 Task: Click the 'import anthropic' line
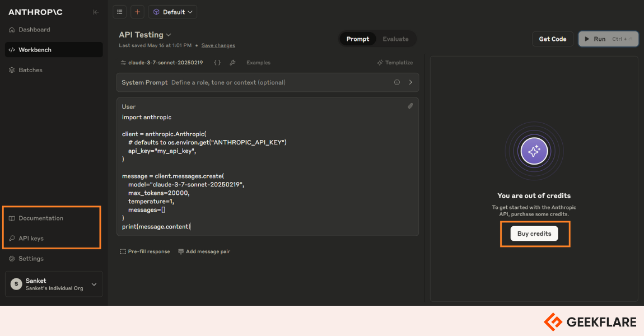(x=147, y=117)
